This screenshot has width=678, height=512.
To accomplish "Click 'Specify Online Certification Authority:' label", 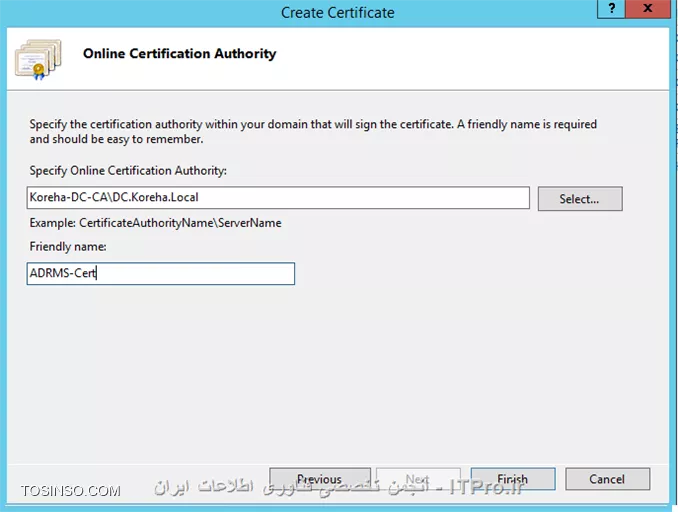I will [128, 171].
